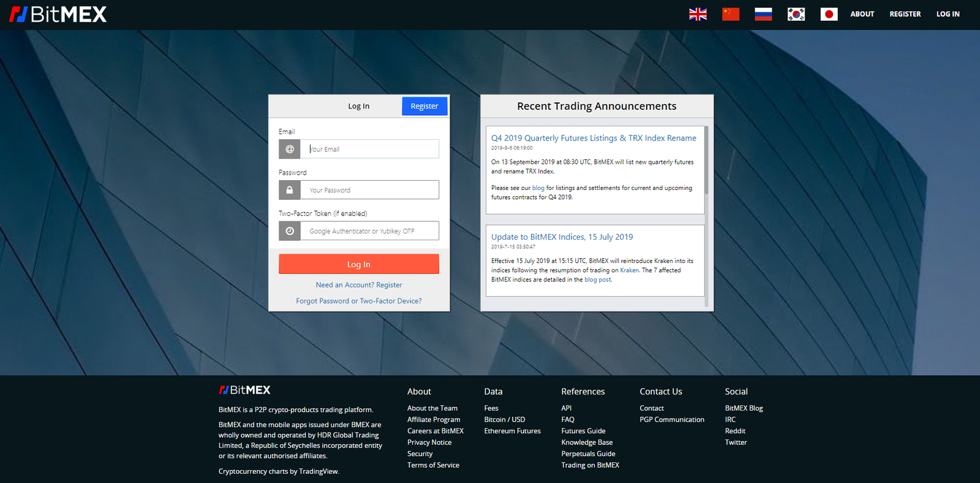Open API link under References
The image size is (980, 483).
tap(567, 408)
